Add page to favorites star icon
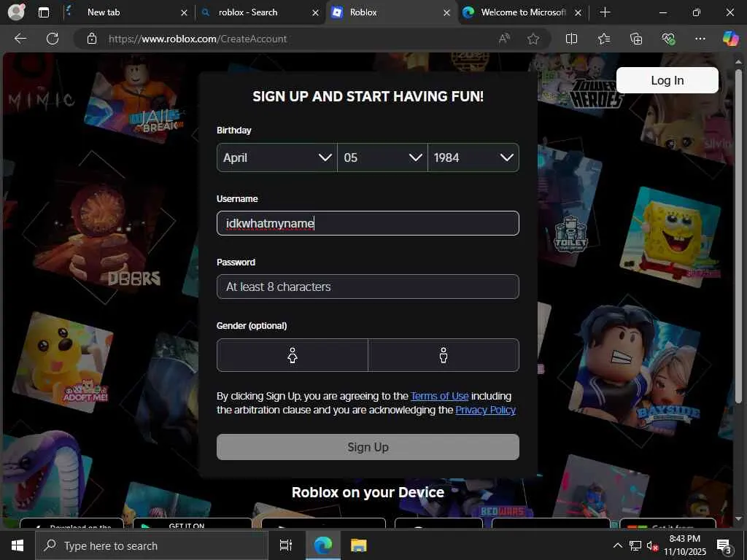Image resolution: width=747 pixels, height=560 pixels. tap(533, 39)
